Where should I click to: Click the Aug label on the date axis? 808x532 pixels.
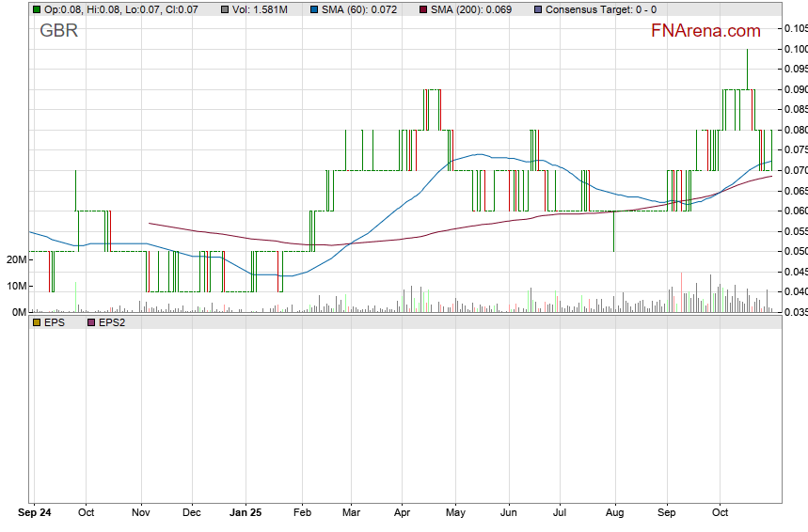pos(613,514)
